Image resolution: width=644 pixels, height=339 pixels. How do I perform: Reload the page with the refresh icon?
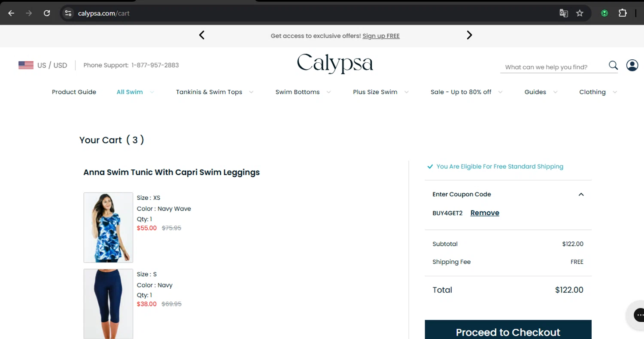47,13
